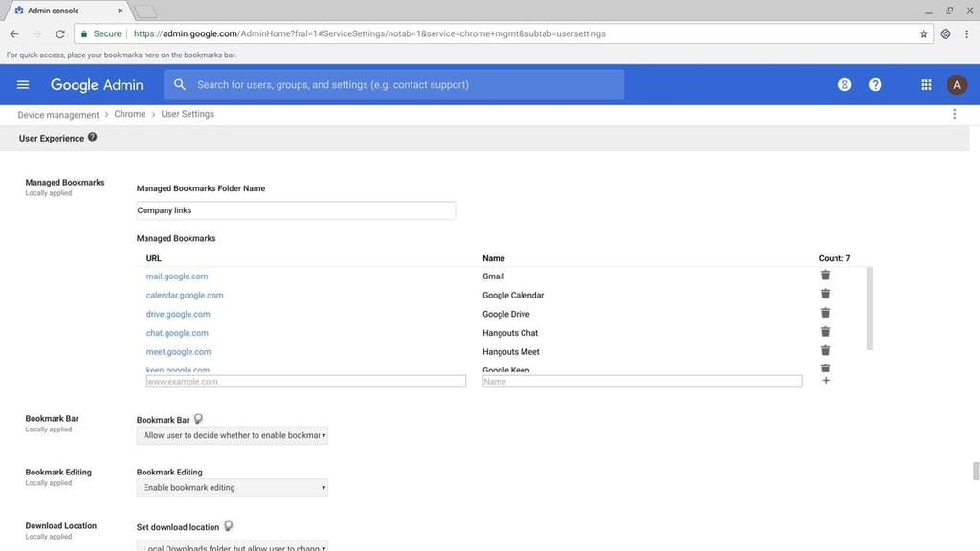Show help for User Experience section

[92, 138]
